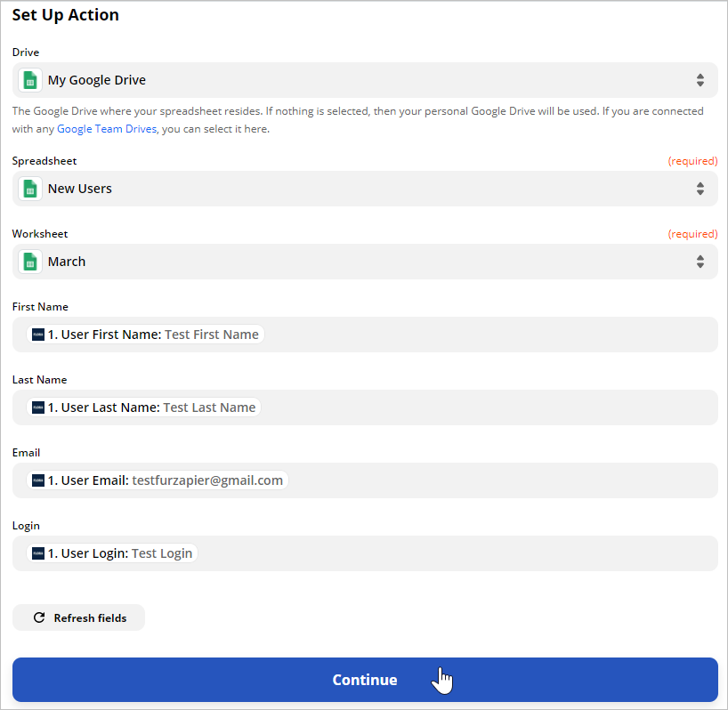Open the Spreadsheet selector arrows
Image resolution: width=728 pixels, height=710 pixels.
click(700, 189)
